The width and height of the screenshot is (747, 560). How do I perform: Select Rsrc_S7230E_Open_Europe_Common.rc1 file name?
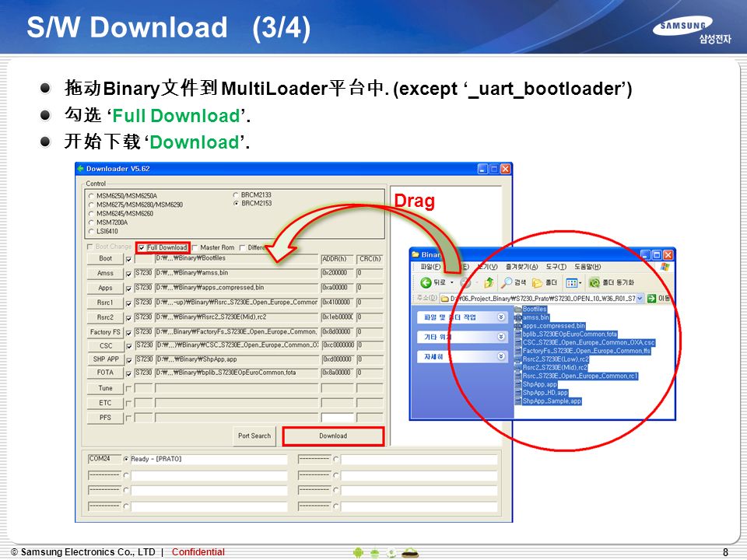coord(580,376)
